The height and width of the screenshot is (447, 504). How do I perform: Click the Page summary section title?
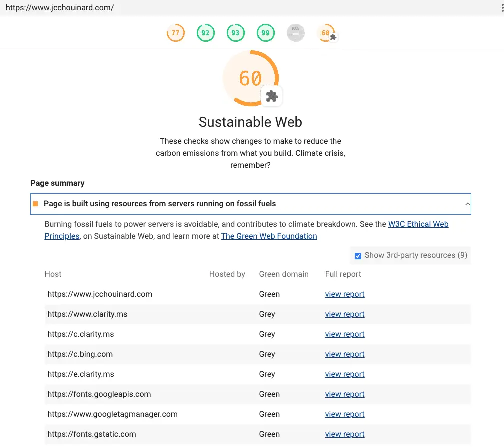tap(57, 183)
